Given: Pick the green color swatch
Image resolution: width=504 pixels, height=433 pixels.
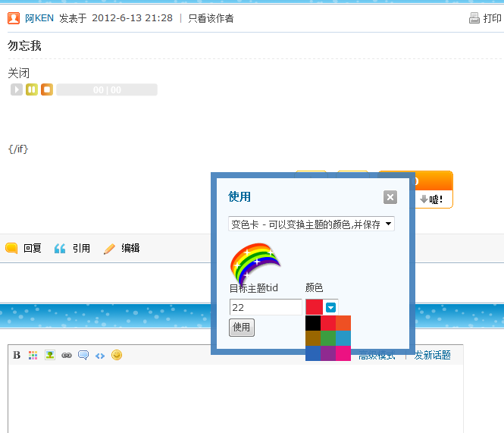Looking at the screenshot, I should click(x=328, y=338).
